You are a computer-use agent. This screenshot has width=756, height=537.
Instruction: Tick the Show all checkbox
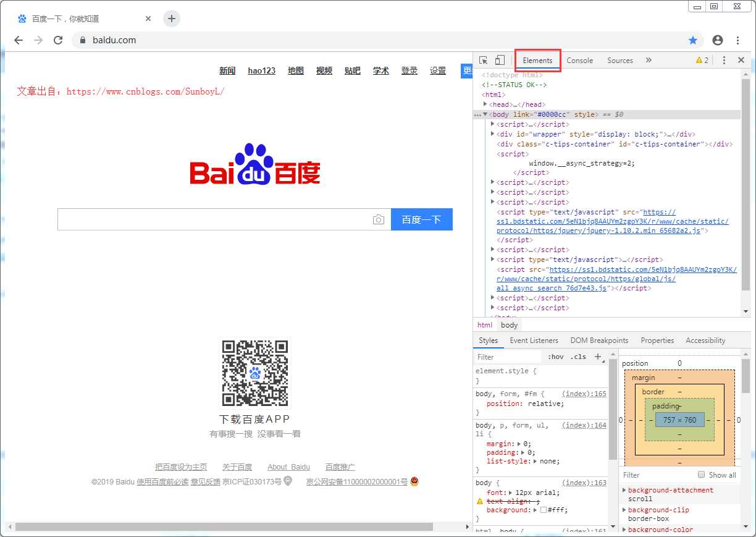click(x=701, y=475)
